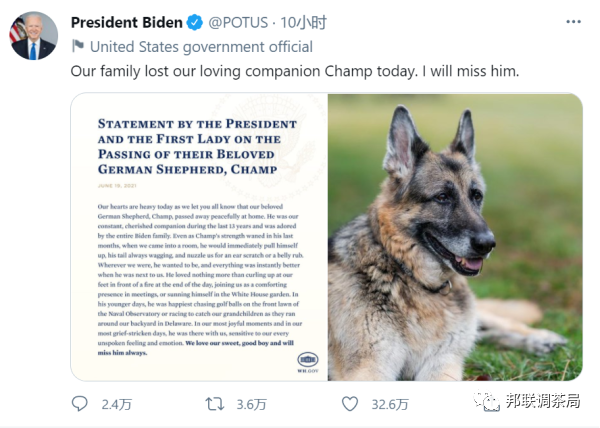The width and height of the screenshot is (600, 428).
Task: Open the tweet's more options ellipsis
Action: (572, 22)
